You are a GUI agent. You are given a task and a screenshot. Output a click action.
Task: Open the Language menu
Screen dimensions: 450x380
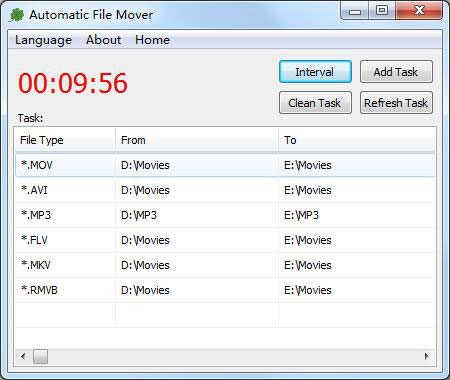43,40
